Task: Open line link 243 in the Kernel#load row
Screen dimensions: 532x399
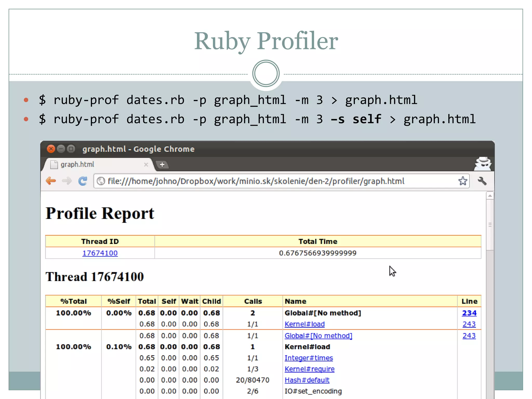Action: point(469,324)
